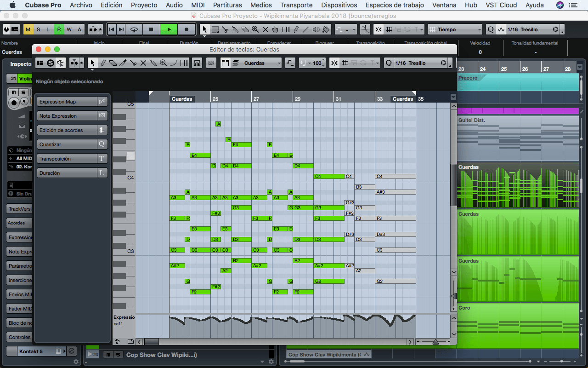Expand the Expression Map inspector section
The width and height of the screenshot is (588, 368).
[x=72, y=102]
